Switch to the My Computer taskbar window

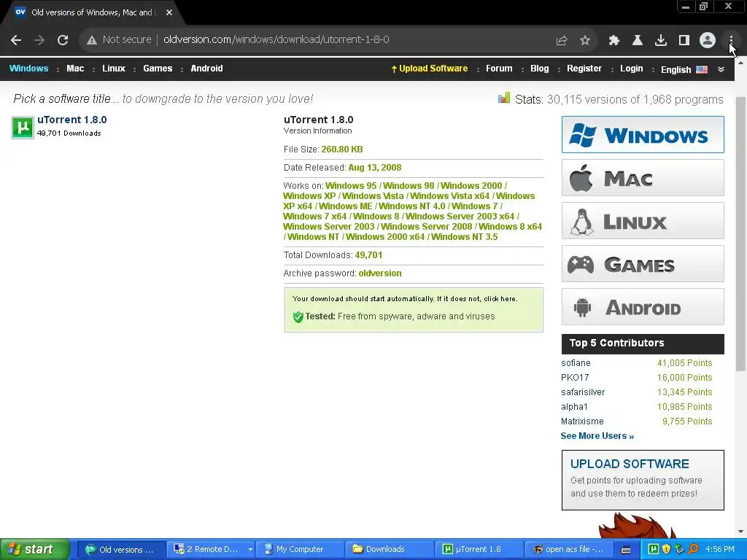point(298,549)
